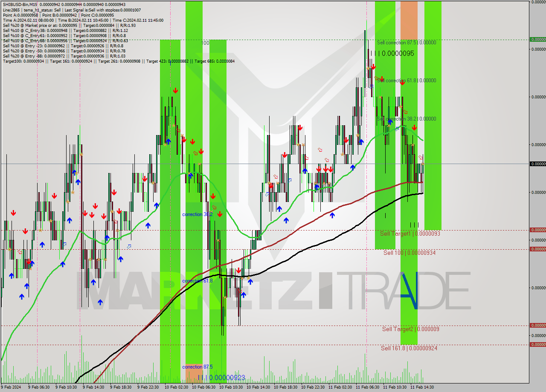The height and width of the screenshot is (392, 546).
Task: Click '9 Feb 06:30' on the time axis
Action: click(x=38, y=387)
